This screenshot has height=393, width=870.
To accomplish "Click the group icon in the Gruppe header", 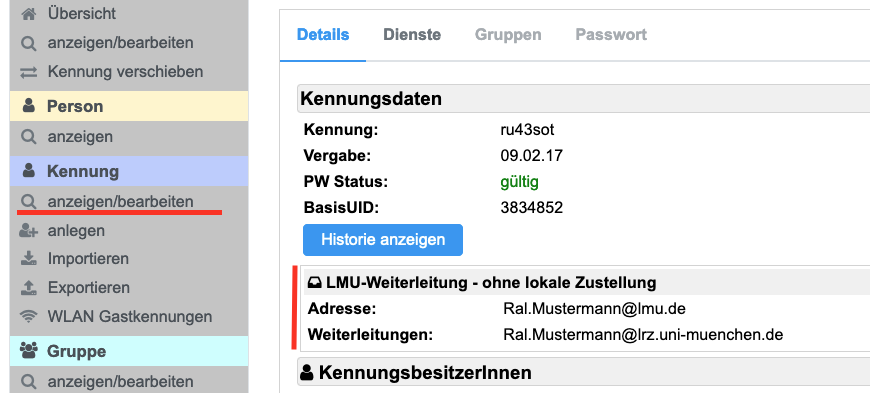I will [28, 351].
